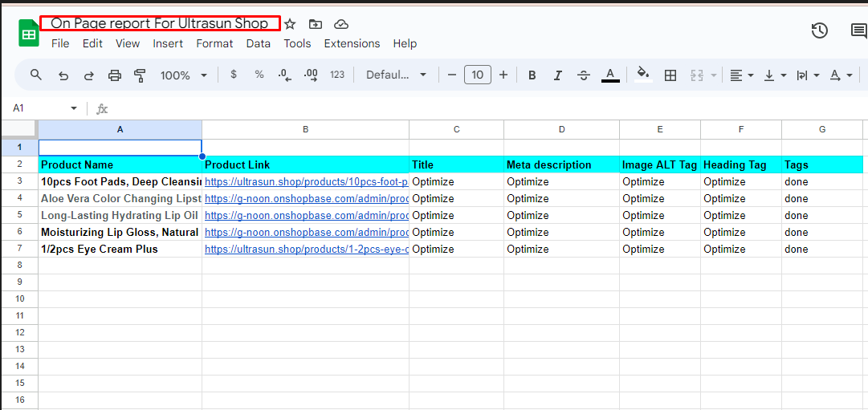The width and height of the screenshot is (868, 410).
Task: Undo the last action
Action: coord(63,75)
